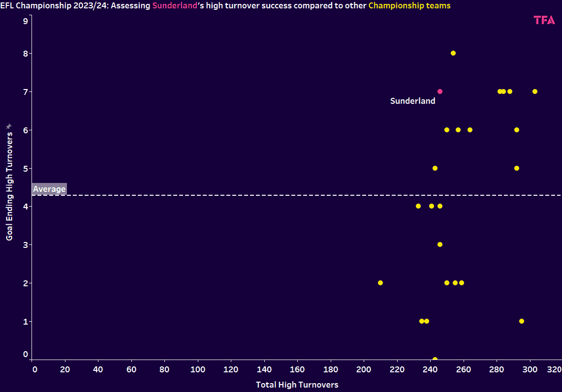Select the pink Sunderland data point
This screenshot has width=562, height=392.
pyautogui.click(x=440, y=91)
